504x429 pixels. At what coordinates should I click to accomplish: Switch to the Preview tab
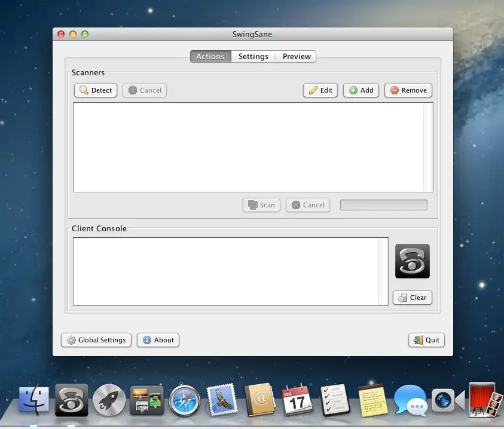[297, 57]
